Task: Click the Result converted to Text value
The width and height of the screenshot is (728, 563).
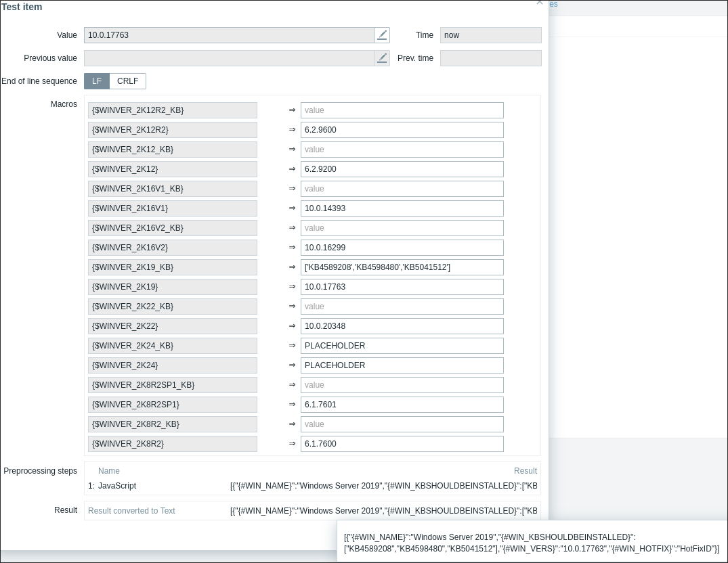Action: point(383,511)
